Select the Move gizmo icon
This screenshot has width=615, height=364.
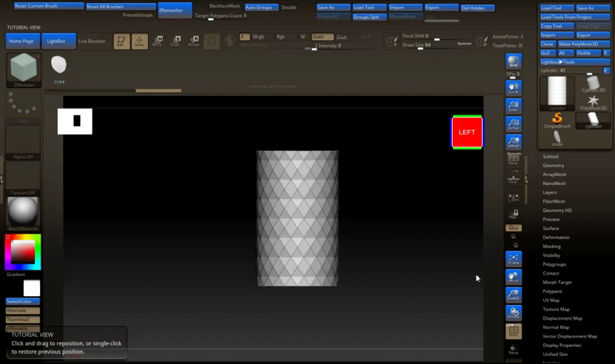pyautogui.click(x=157, y=41)
